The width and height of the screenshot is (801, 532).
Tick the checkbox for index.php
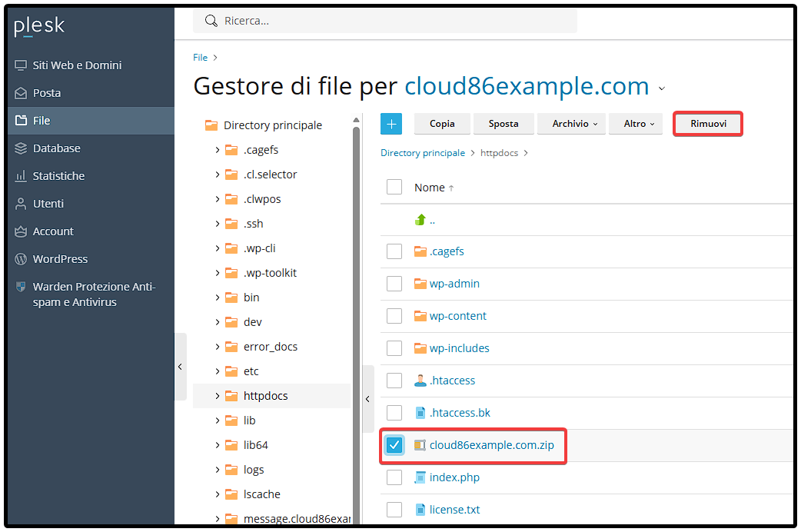click(x=394, y=477)
